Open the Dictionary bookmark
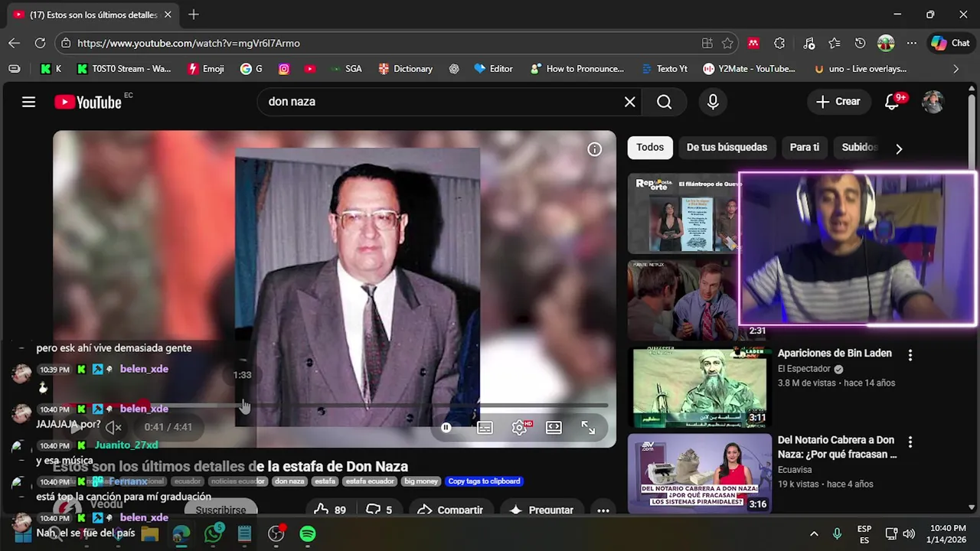 click(x=406, y=69)
